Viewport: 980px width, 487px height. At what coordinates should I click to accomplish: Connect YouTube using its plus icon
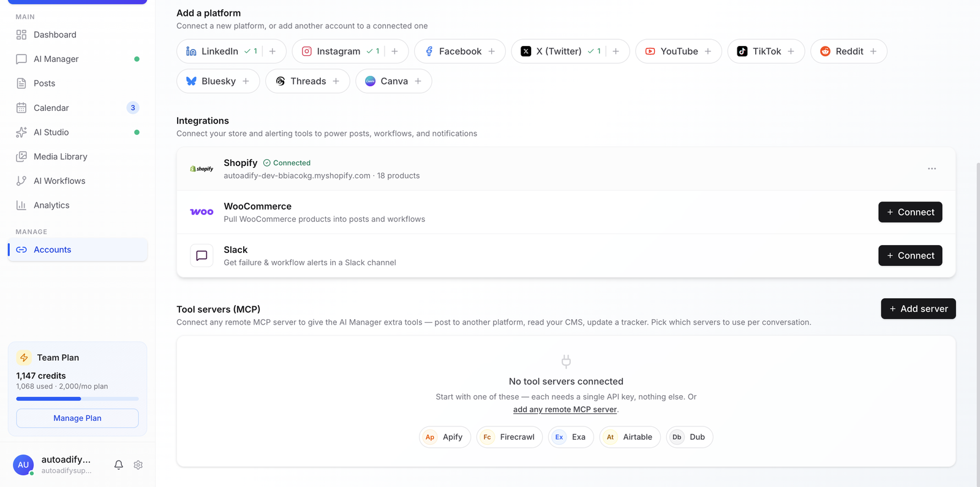tap(708, 51)
